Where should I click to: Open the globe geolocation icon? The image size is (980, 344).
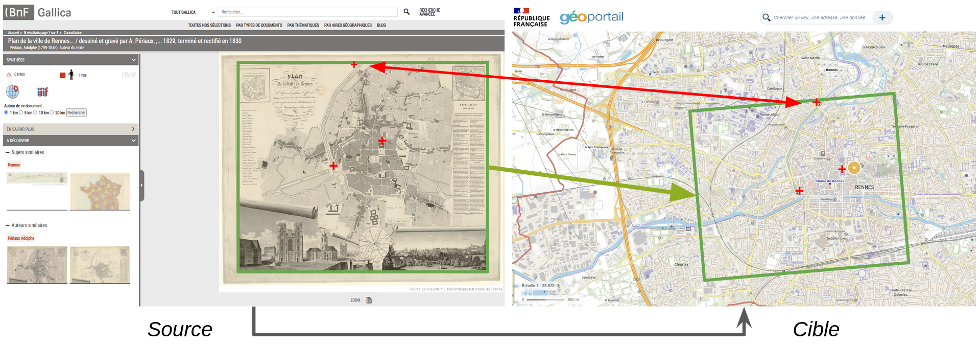[13, 91]
